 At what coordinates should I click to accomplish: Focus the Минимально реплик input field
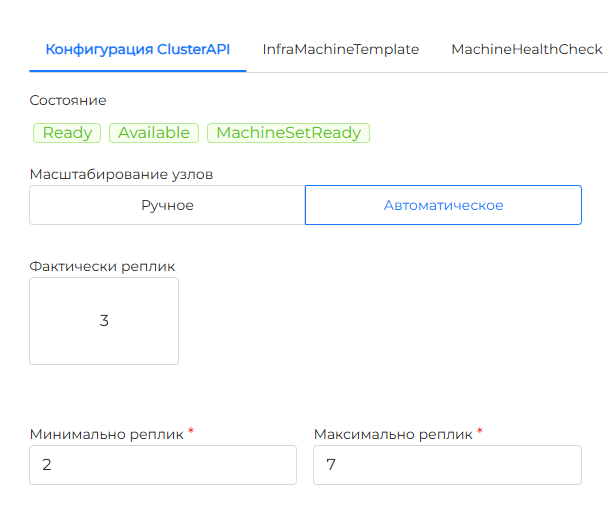[x=163, y=465]
